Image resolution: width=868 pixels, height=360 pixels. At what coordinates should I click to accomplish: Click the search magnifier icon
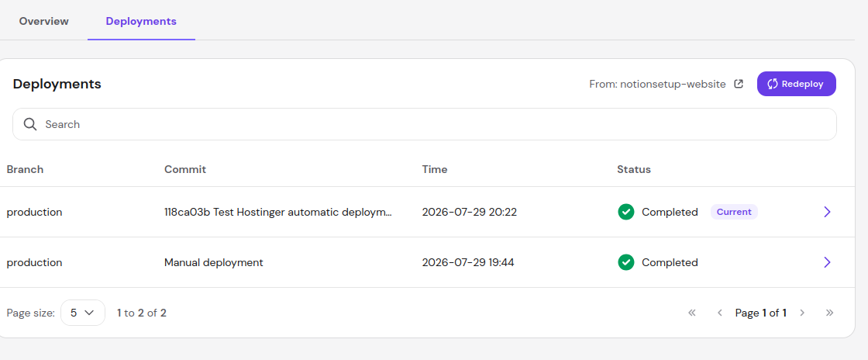click(x=30, y=124)
